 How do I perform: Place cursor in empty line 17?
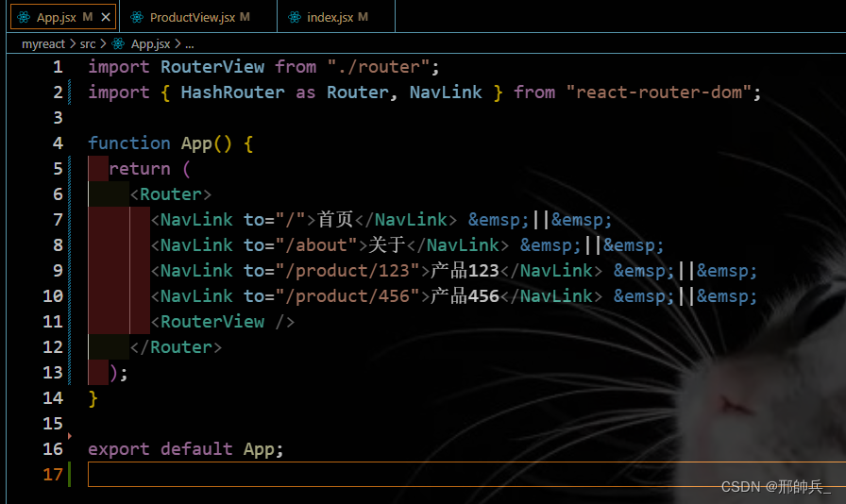click(x=466, y=475)
